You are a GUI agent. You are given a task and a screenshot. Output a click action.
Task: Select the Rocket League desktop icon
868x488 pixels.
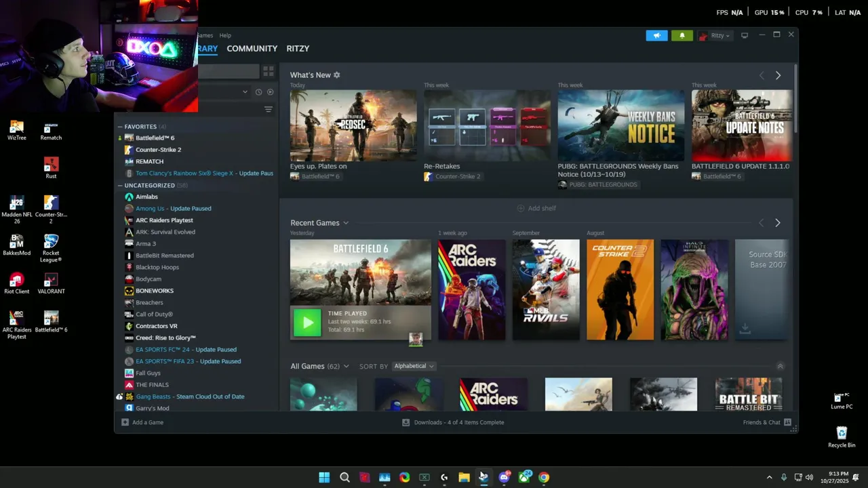click(x=51, y=248)
